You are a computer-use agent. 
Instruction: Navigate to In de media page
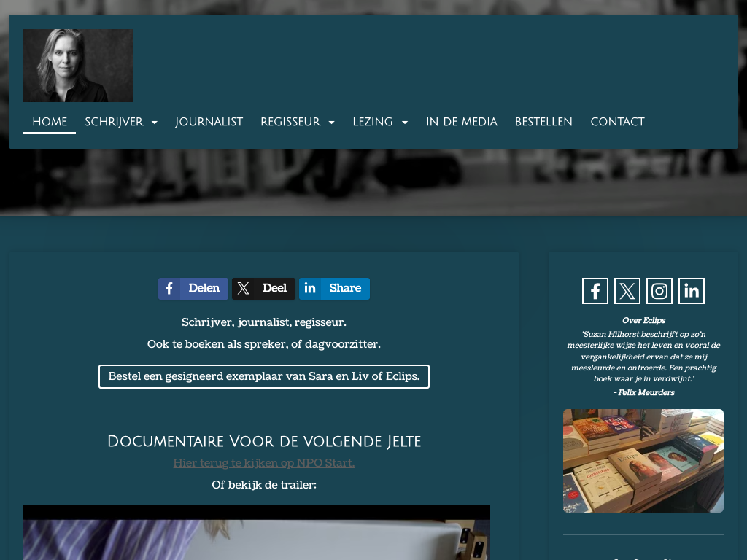461,122
